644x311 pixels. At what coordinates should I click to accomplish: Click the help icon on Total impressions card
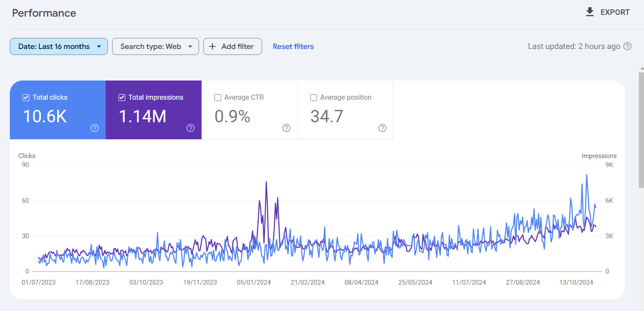coord(191,128)
